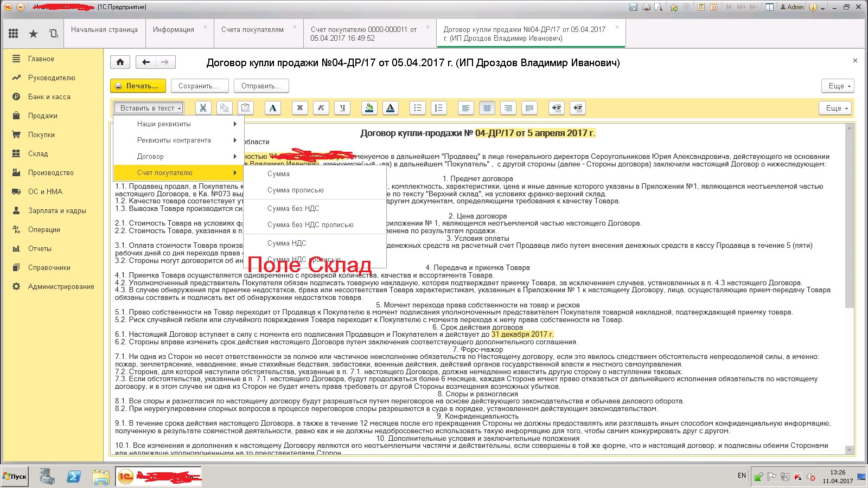Viewport: 868px width, 488px height.
Task: Toggle italic (К) formatting
Action: (x=321, y=108)
